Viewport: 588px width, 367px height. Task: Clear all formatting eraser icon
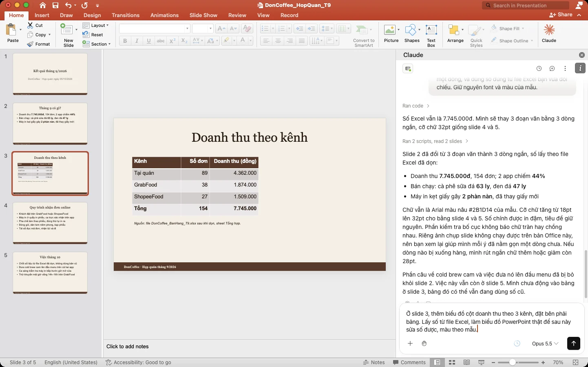tap(247, 29)
